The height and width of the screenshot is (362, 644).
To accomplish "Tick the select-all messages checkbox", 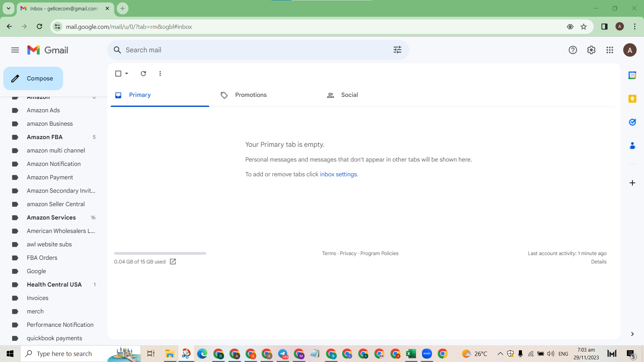I will (118, 73).
